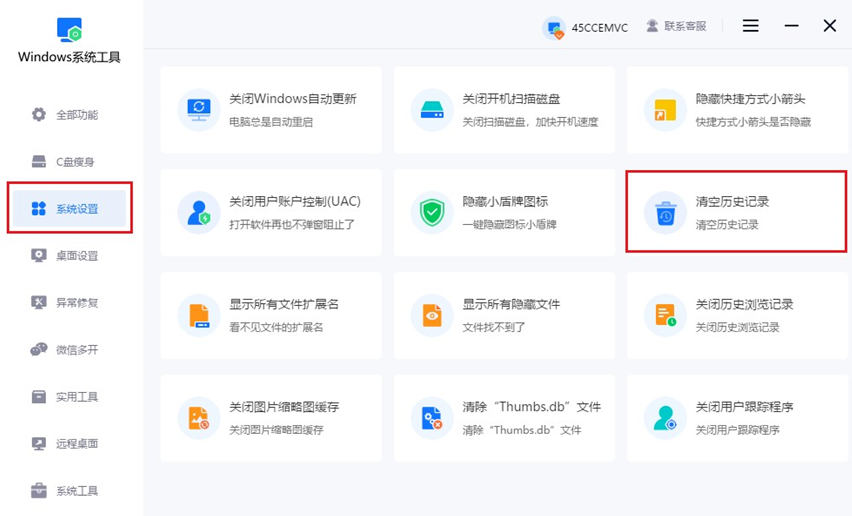Open the 异常修复 sidebar section
The height and width of the screenshot is (516, 852).
pos(70,303)
